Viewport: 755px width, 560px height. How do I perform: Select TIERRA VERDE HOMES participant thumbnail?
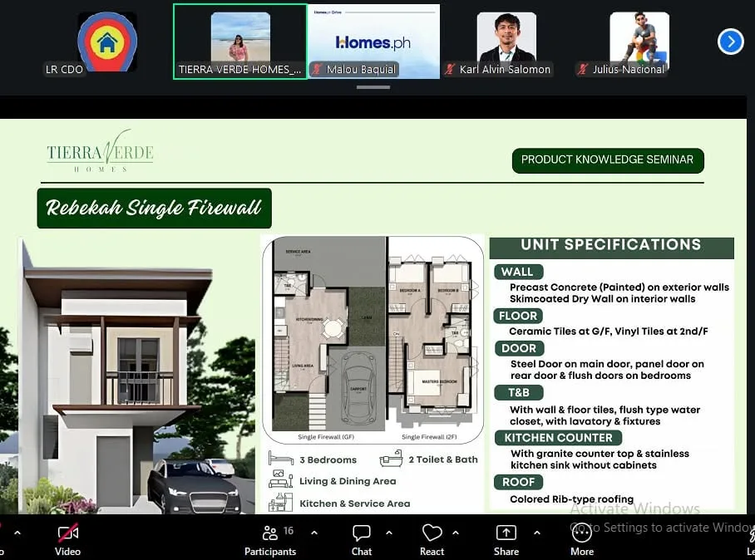point(240,42)
